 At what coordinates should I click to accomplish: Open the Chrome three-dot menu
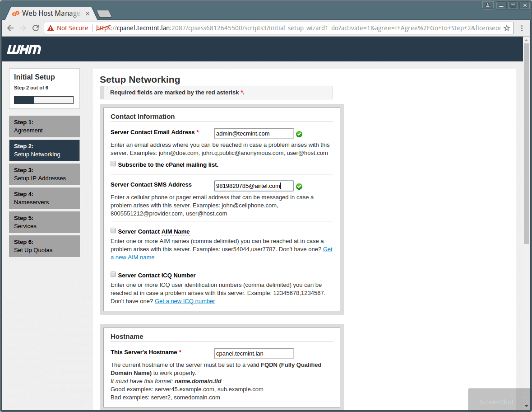pos(522,28)
